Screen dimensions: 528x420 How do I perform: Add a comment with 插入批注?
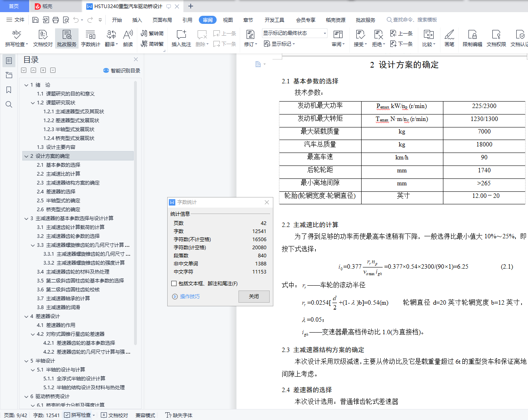(x=181, y=38)
